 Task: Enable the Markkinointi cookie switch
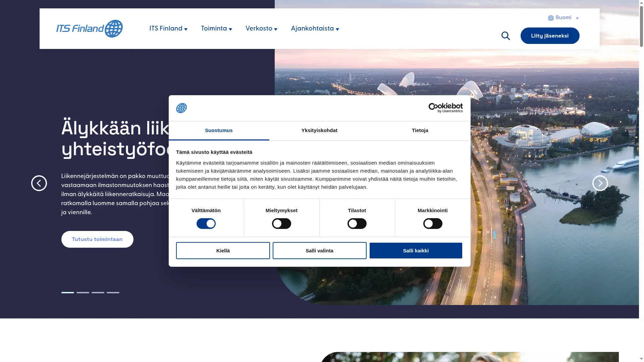tap(433, 224)
